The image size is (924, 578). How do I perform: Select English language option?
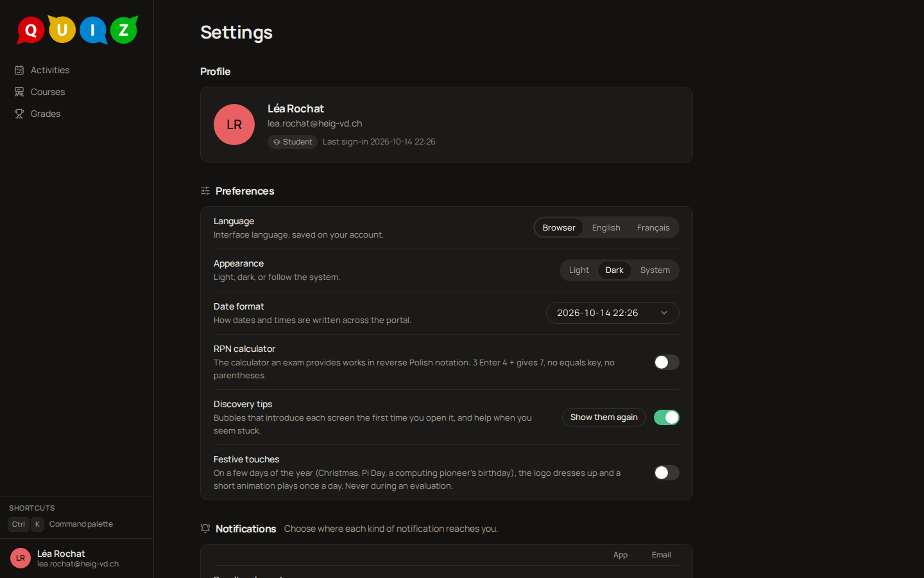click(x=606, y=227)
